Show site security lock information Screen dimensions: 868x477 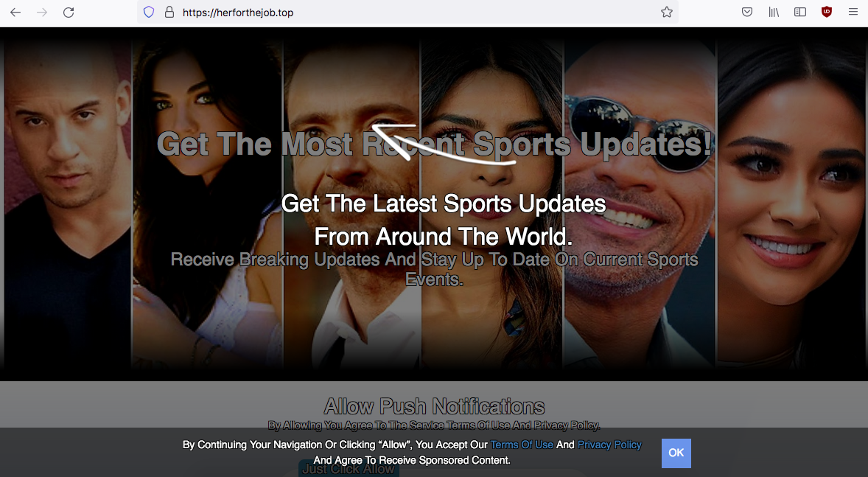(x=169, y=13)
